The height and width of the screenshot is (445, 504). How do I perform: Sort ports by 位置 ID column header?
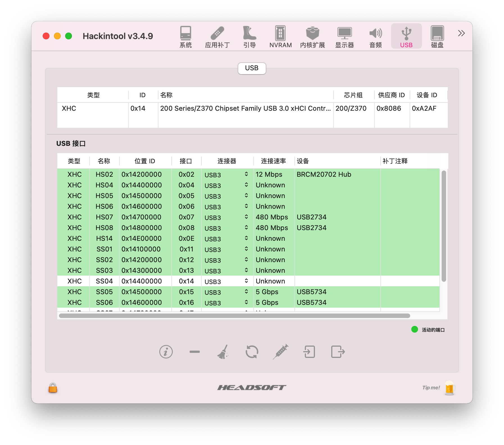(145, 161)
